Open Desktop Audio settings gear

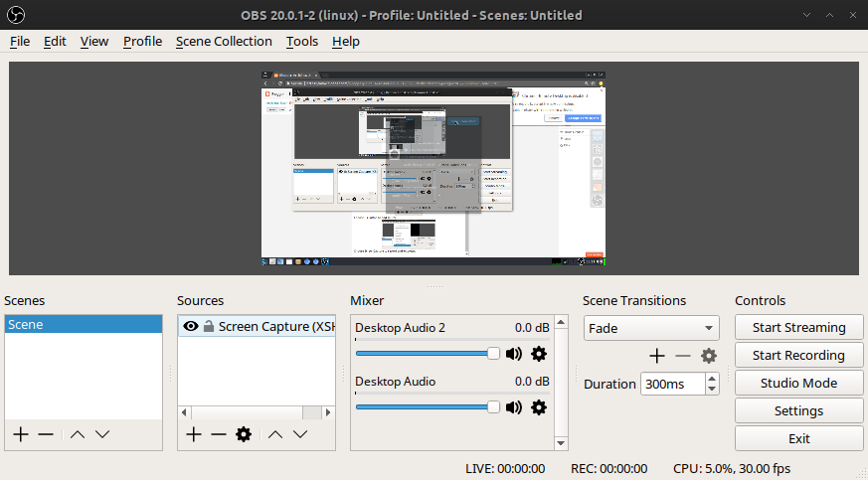pos(539,407)
